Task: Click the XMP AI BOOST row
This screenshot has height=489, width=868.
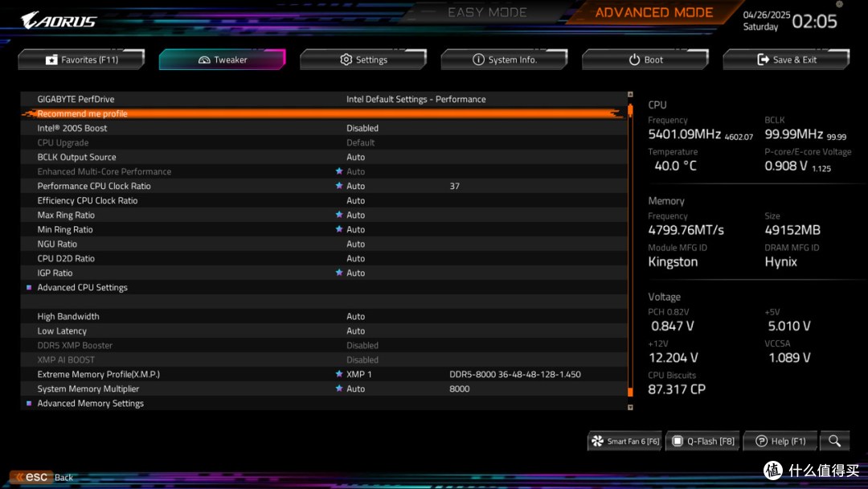Action: (x=324, y=360)
